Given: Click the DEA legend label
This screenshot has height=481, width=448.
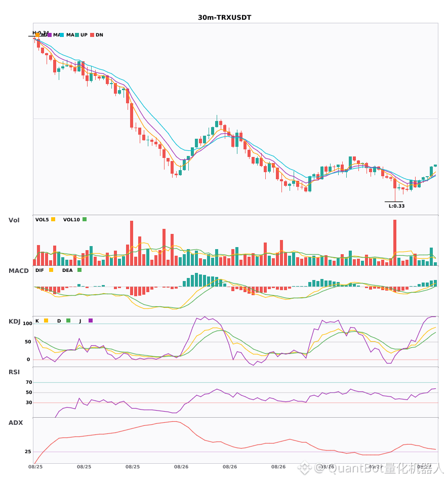Looking at the screenshot, I should coord(67,270).
